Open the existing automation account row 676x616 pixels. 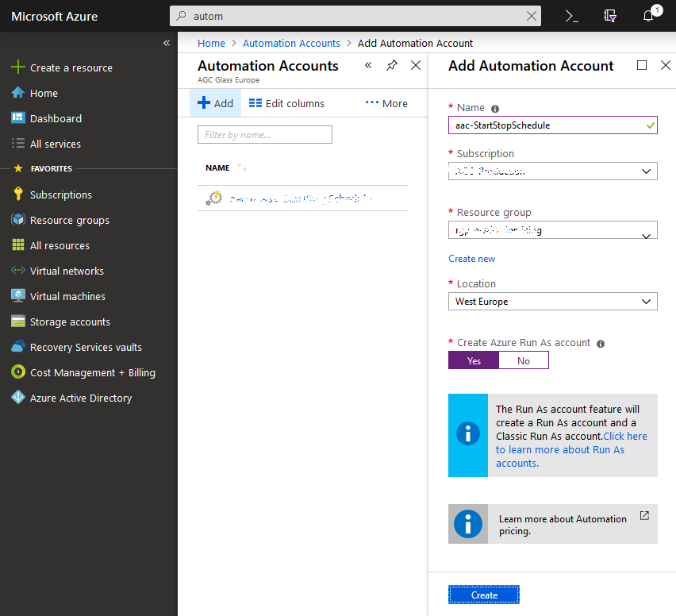[x=302, y=198]
